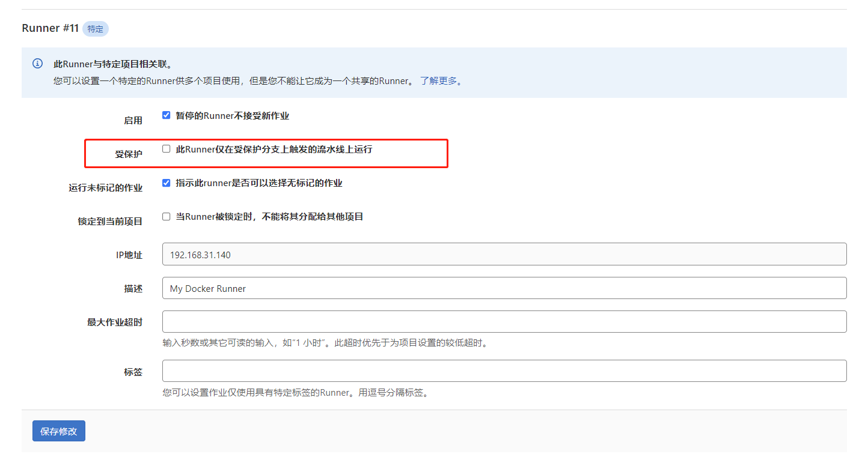Uncheck 暂停的Runner不接受新作业
The height and width of the screenshot is (457, 868).
[x=167, y=115]
